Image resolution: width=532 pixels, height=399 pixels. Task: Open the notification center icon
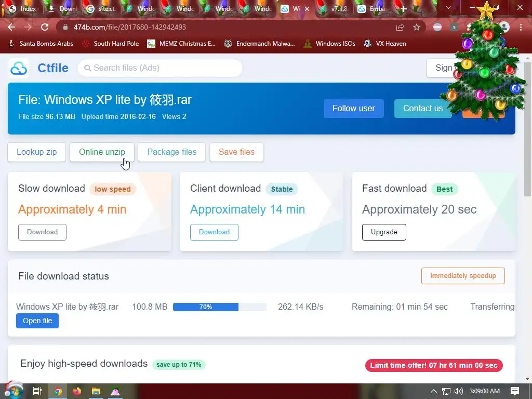click(515, 391)
